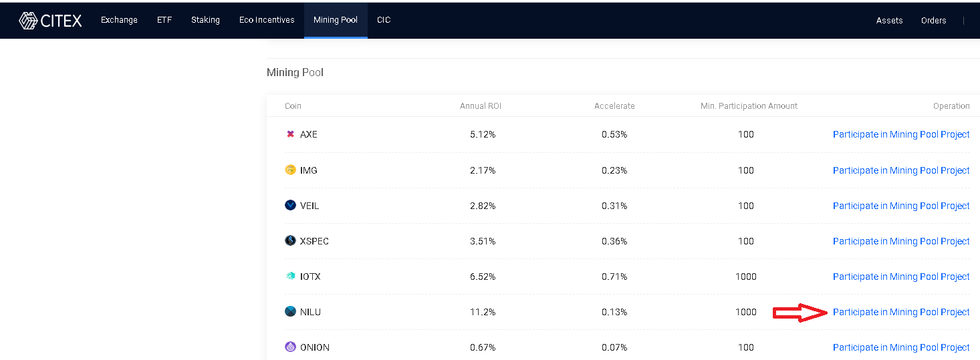Open the CIC menu item

coord(384,20)
